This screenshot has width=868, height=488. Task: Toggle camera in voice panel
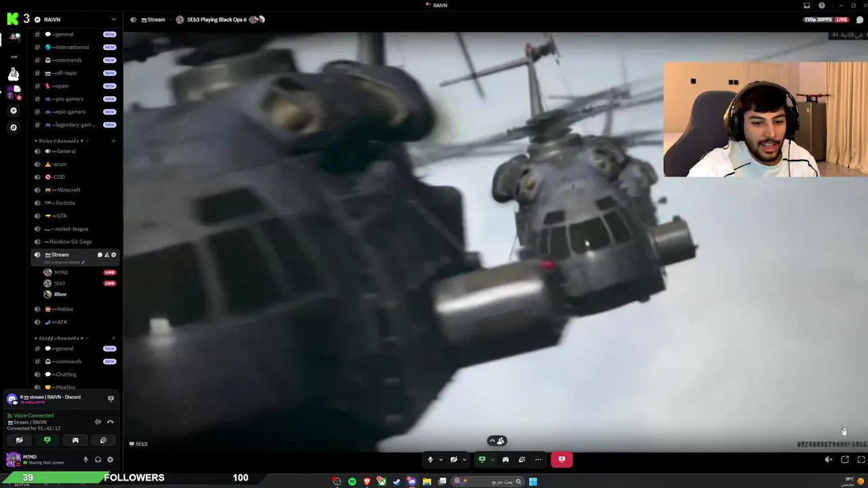tap(19, 440)
